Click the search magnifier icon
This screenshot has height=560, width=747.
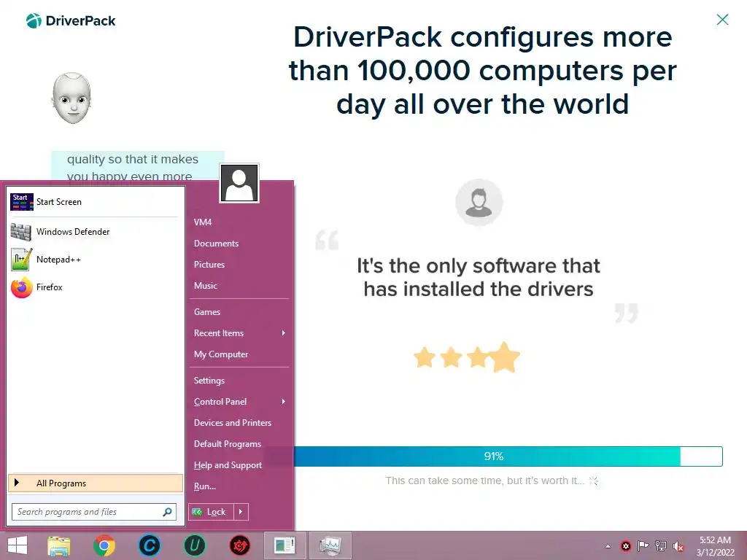[x=167, y=512]
